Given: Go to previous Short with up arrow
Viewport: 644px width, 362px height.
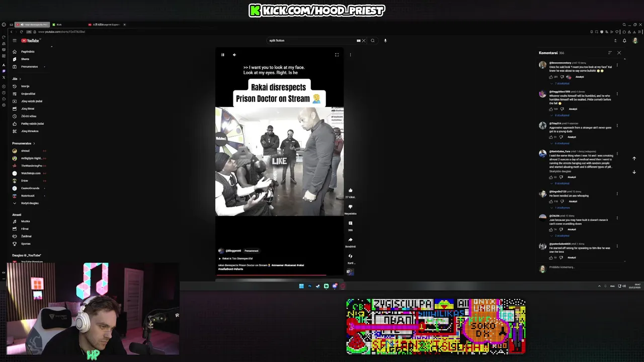Looking at the screenshot, I should coord(634,158).
